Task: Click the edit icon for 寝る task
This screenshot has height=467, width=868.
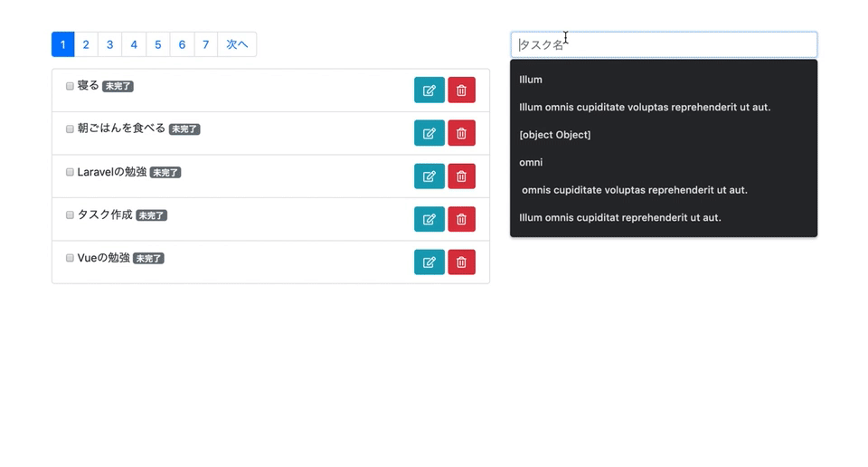Action: tap(429, 91)
